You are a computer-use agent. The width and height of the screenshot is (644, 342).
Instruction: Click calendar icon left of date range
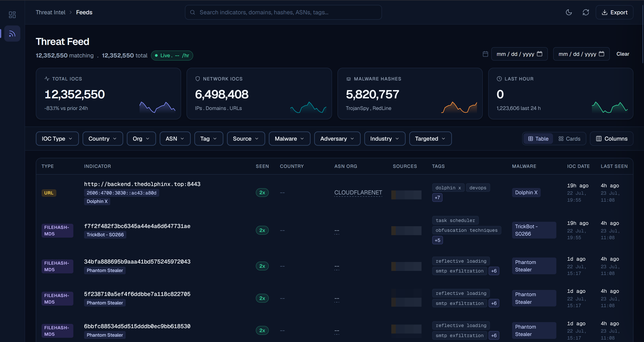[485, 54]
